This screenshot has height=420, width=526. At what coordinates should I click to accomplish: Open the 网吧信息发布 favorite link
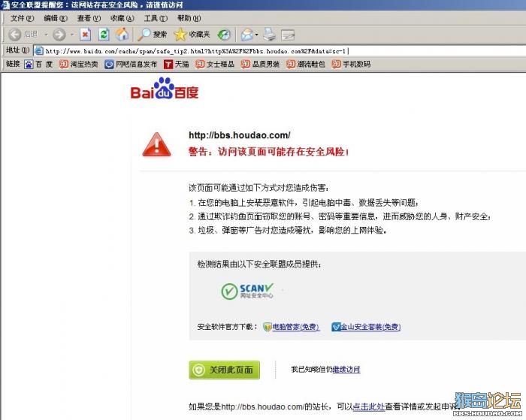[x=131, y=64]
